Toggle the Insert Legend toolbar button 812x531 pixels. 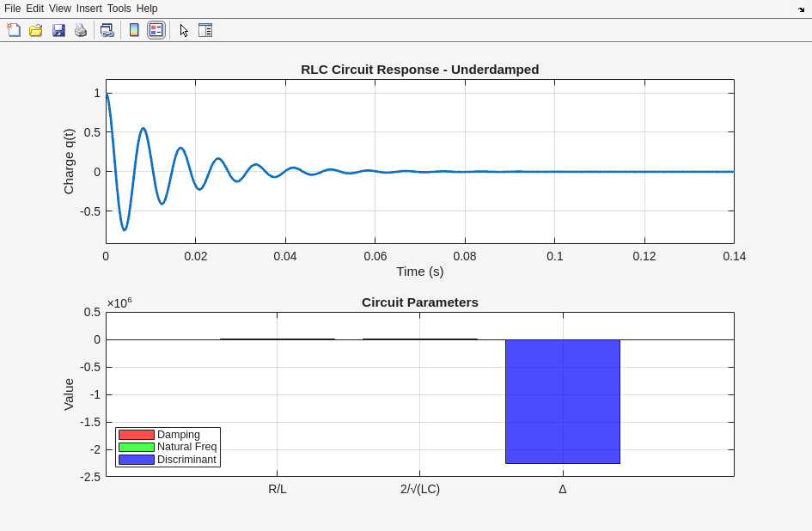156,30
